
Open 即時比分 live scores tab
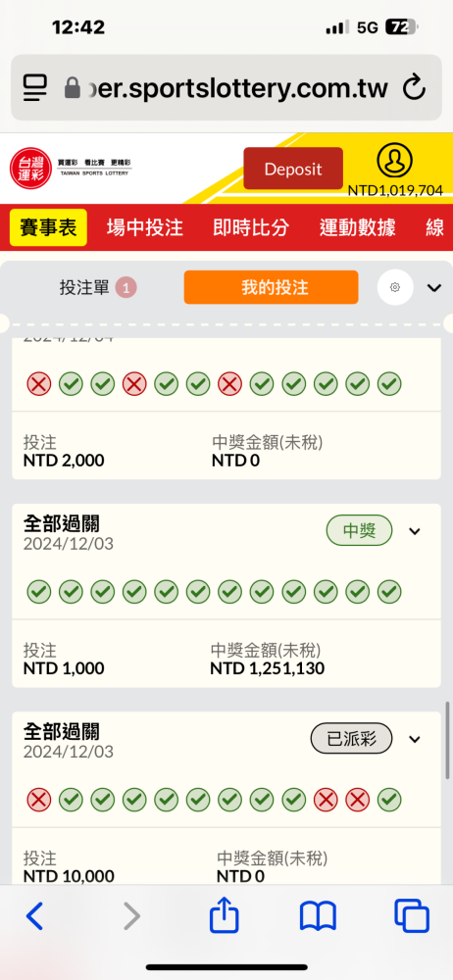pos(251,227)
